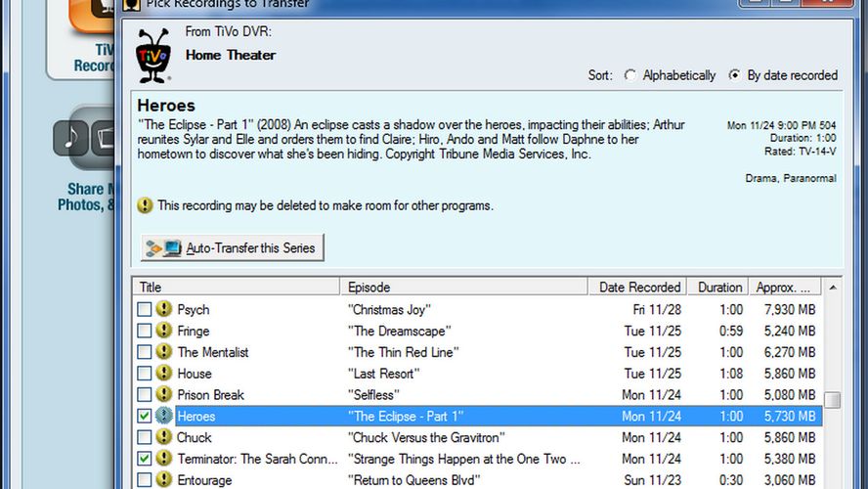The height and width of the screenshot is (489, 868).
Task: Check the Psych recording checkbox
Action: [x=144, y=309]
